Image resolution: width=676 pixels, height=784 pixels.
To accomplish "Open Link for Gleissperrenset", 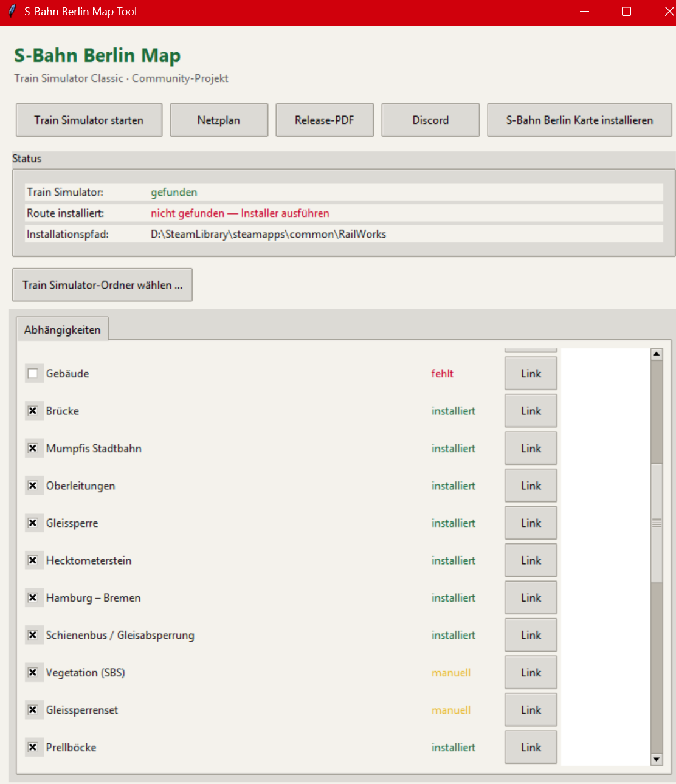I will (531, 710).
